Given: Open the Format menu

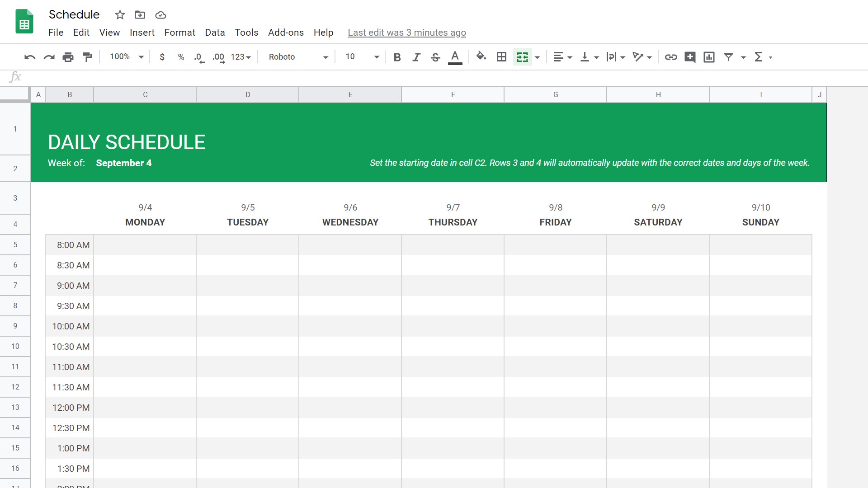Looking at the screenshot, I should tap(179, 33).
